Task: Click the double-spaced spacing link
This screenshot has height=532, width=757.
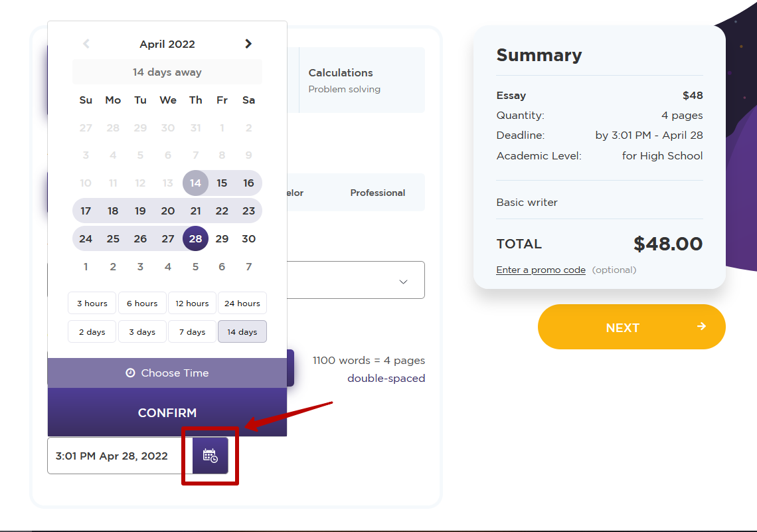Action: [x=386, y=379]
